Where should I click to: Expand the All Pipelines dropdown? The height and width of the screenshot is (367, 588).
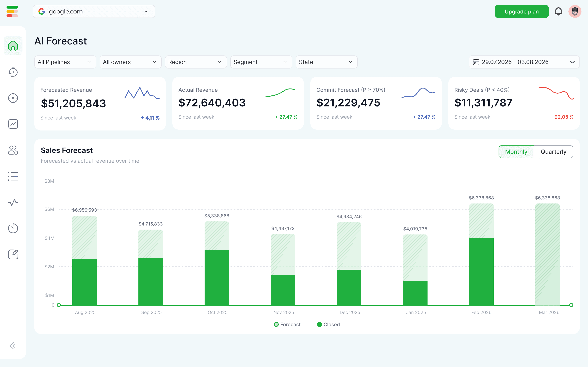65,62
